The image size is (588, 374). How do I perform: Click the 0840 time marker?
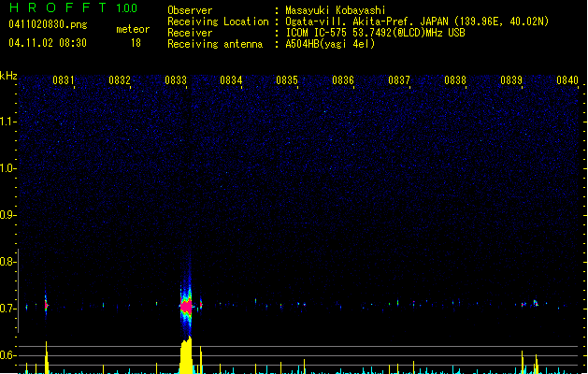coord(566,81)
